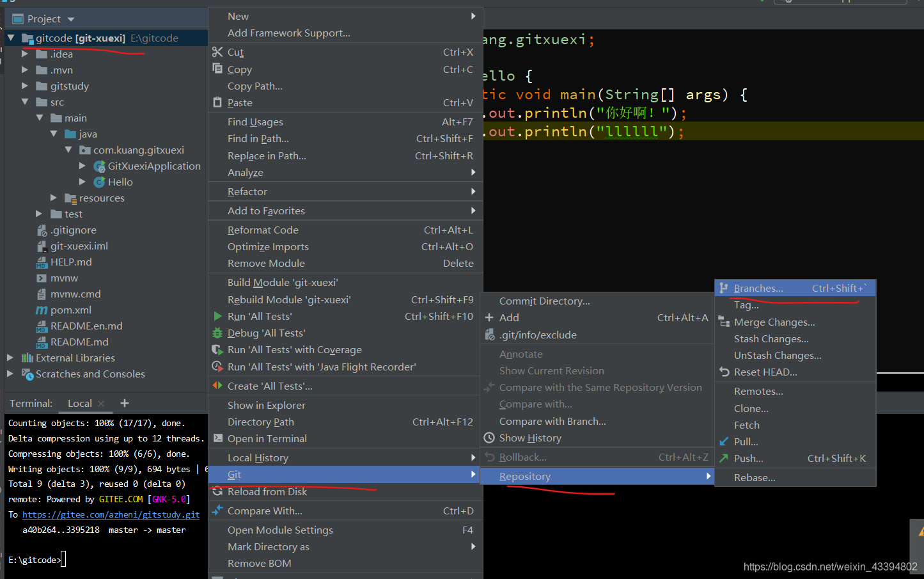Select UnStash Changes entry

(x=795, y=355)
